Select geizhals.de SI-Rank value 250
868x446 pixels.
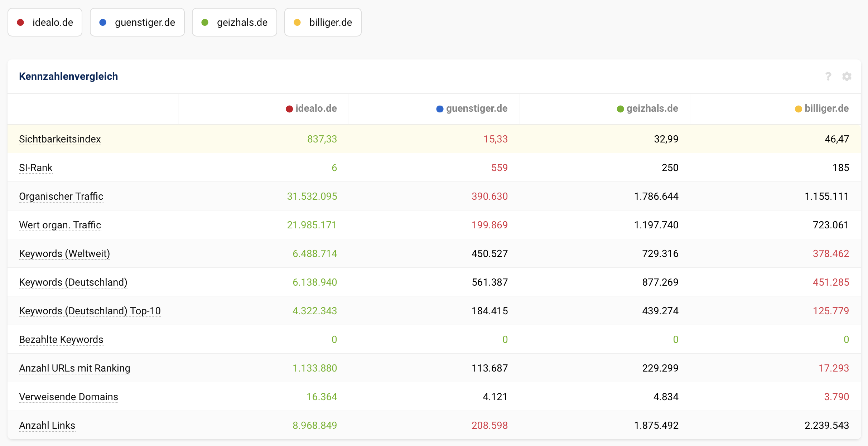click(x=670, y=168)
